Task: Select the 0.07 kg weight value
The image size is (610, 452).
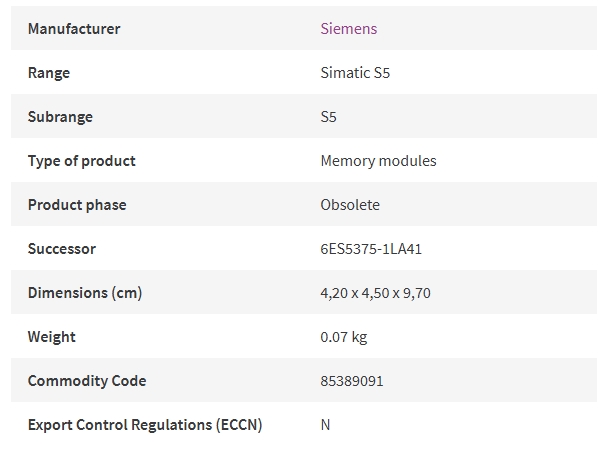Action: click(344, 337)
